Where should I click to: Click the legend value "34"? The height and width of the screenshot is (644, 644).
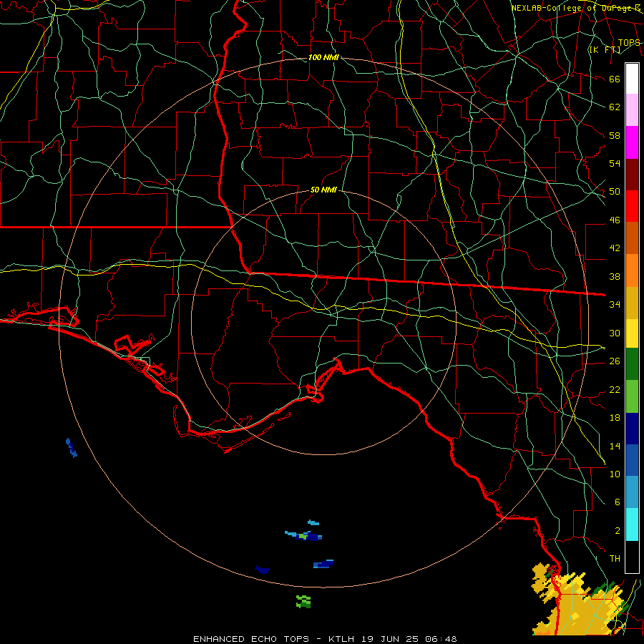615,305
